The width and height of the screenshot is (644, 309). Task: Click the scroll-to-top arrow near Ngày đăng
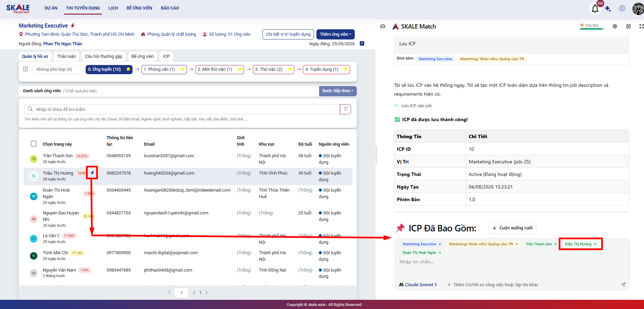(362, 44)
